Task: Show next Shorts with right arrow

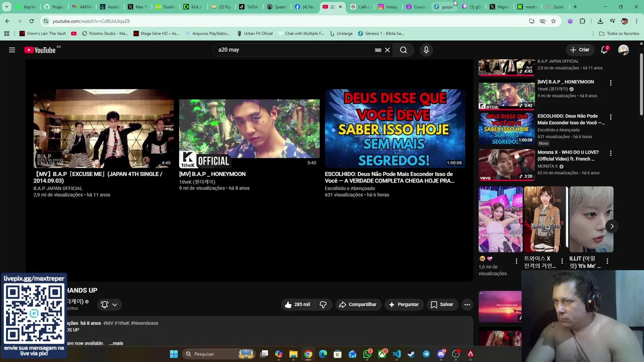Action: (612, 226)
